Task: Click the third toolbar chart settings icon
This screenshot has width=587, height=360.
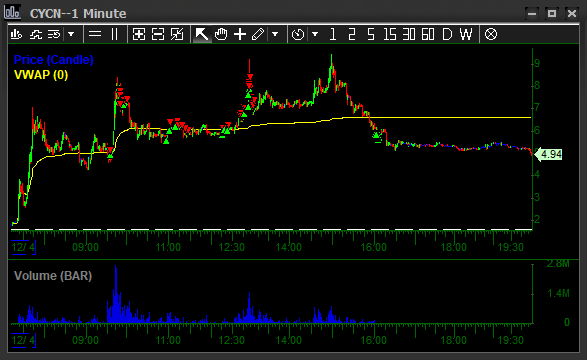Action: [54, 34]
